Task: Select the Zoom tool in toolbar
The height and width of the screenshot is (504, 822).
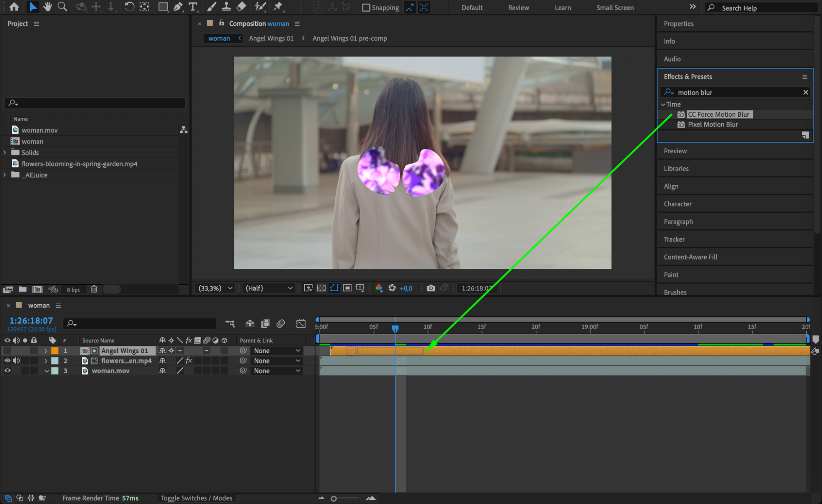Action: (x=63, y=7)
